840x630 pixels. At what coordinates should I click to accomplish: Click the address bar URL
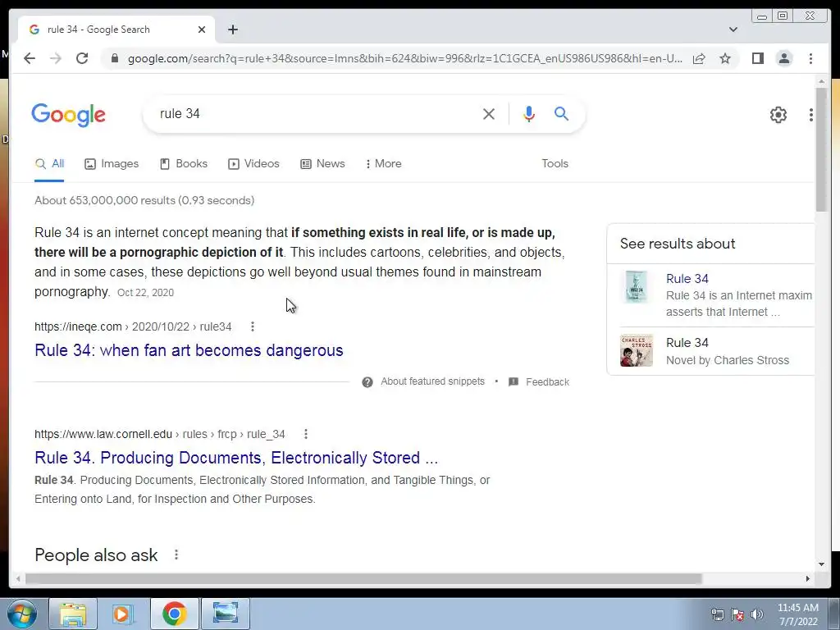tap(405, 58)
